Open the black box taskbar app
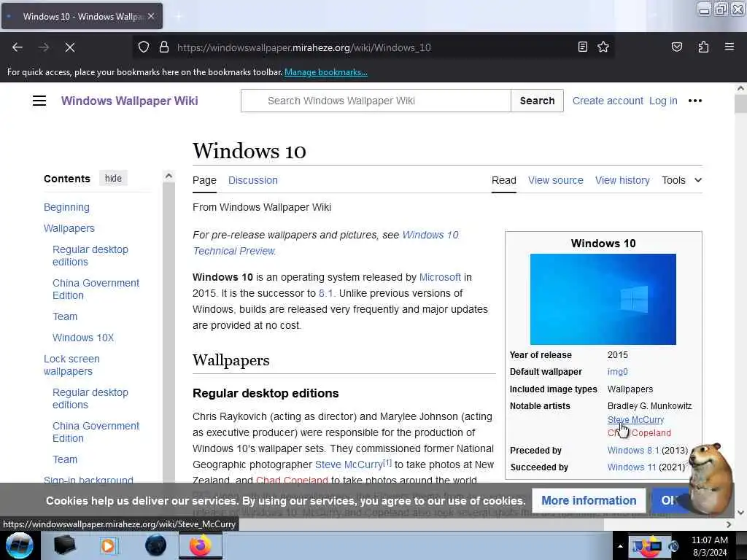 [64, 545]
